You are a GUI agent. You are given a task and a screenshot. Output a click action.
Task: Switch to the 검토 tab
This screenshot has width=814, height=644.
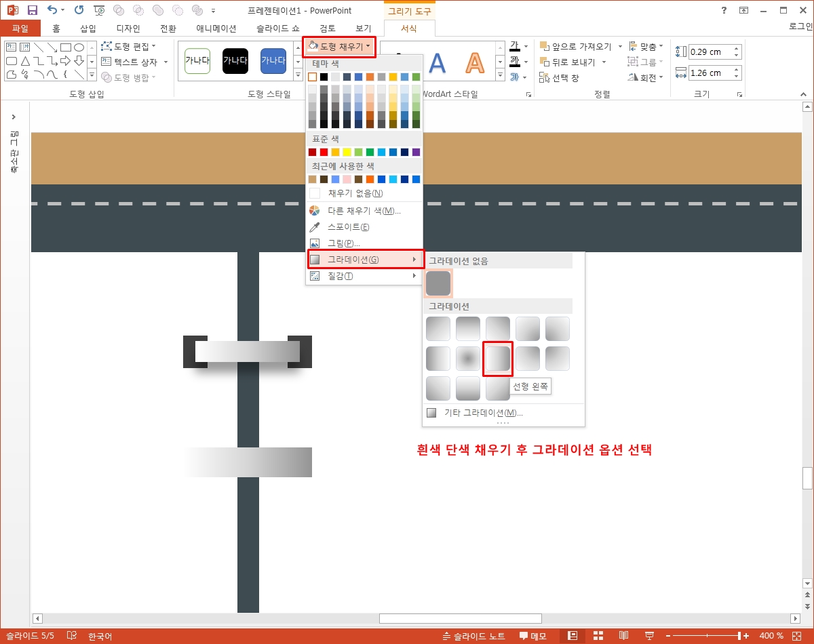328,28
